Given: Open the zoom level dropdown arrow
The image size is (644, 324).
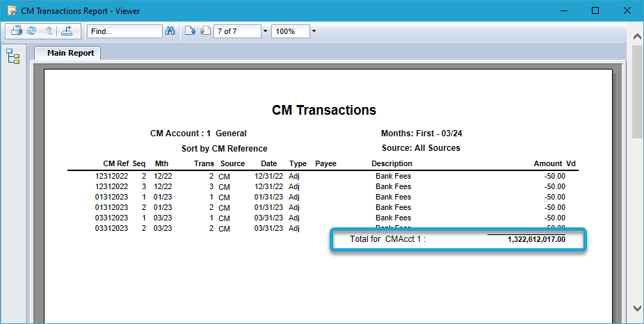Looking at the screenshot, I should (x=314, y=31).
